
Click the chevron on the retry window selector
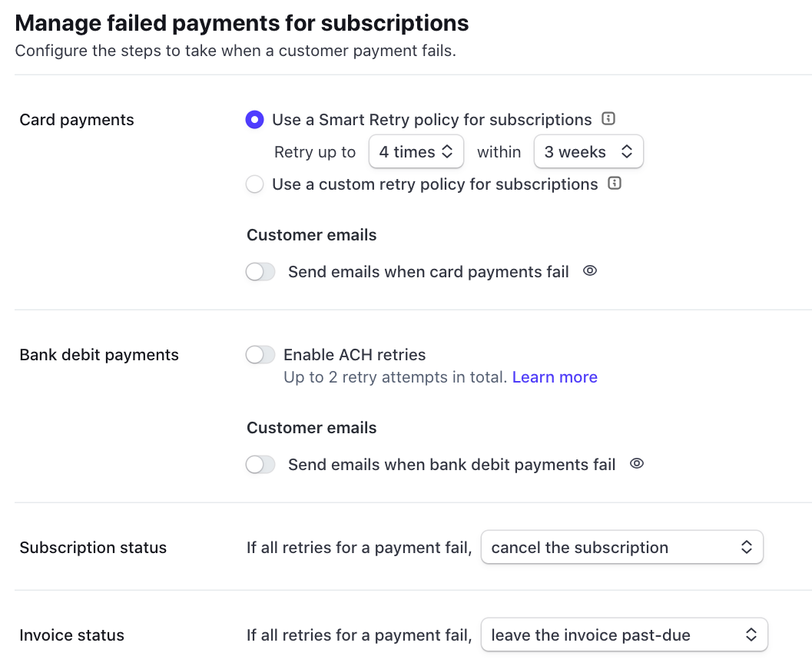[x=628, y=151]
